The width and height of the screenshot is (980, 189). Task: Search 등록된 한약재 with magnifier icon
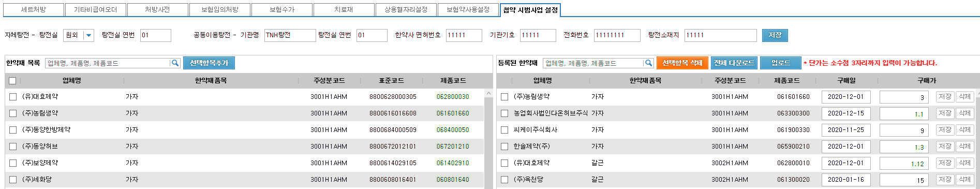pos(648,63)
